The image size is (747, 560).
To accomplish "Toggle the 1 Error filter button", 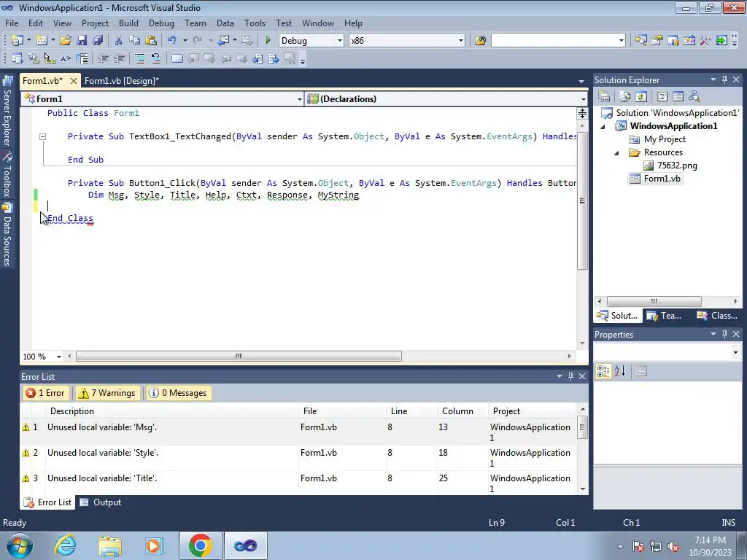I will tap(46, 393).
